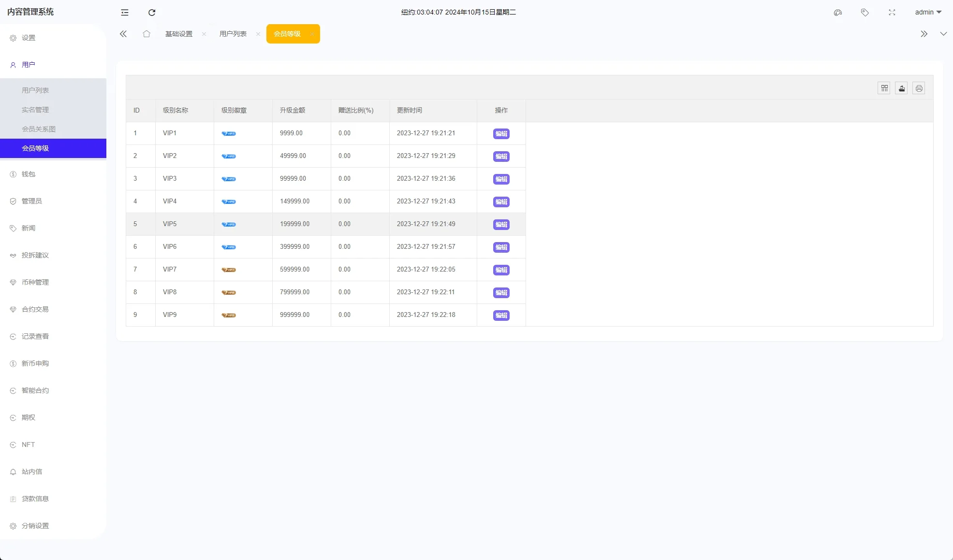The height and width of the screenshot is (560, 953).
Task: Expand the 钱包 sidebar menu
Action: 29,174
